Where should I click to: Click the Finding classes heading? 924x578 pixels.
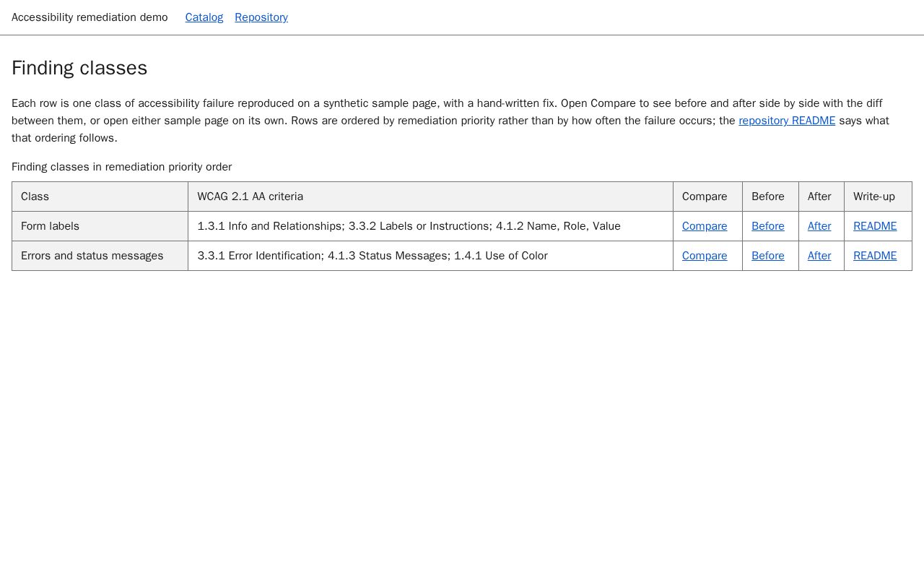[79, 68]
